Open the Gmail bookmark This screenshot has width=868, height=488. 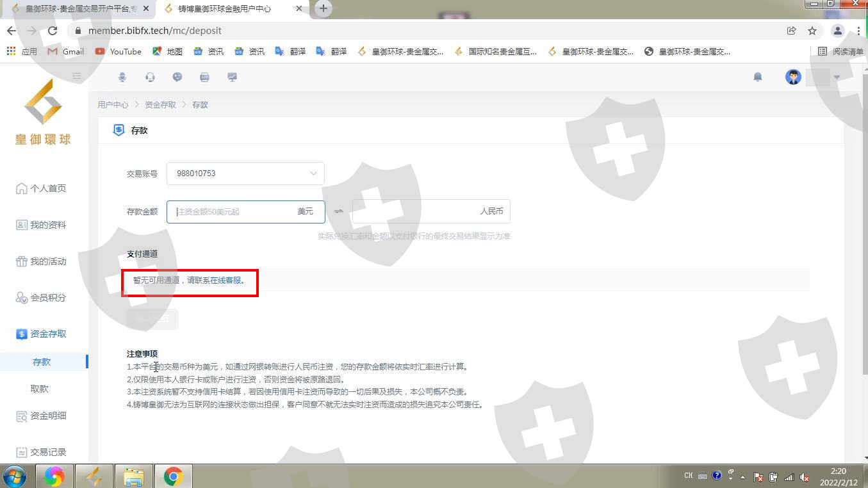coord(66,51)
